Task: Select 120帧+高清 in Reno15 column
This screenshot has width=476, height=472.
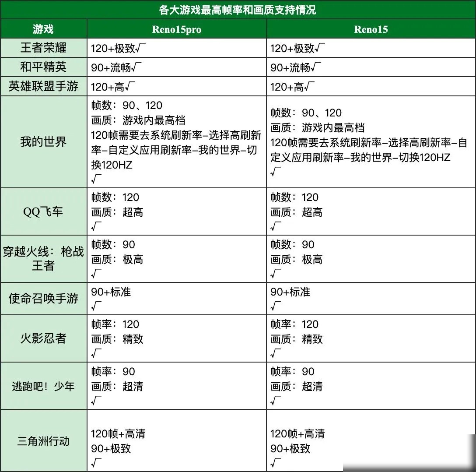Action: pyautogui.click(x=297, y=434)
